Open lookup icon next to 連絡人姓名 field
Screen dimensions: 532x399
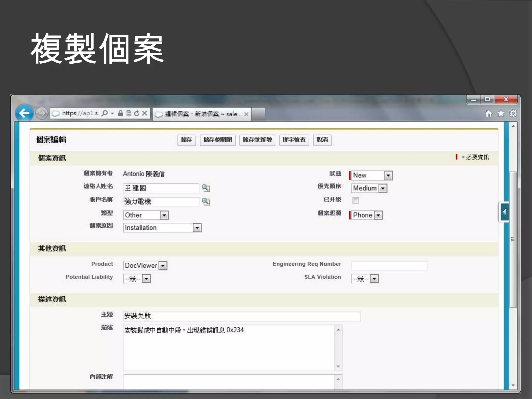click(206, 188)
